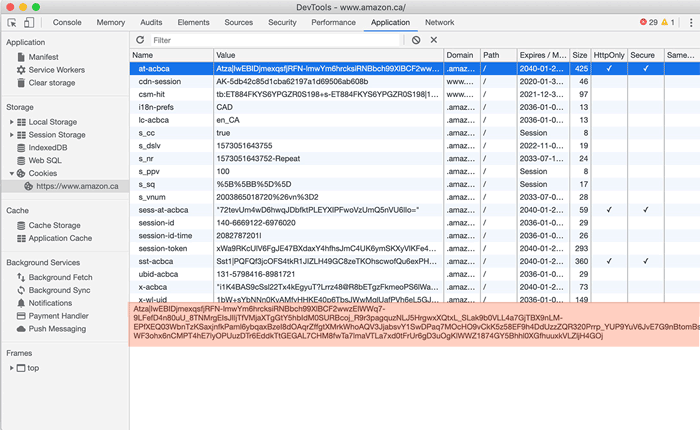Expand the Session Storage tree
The height and width of the screenshot is (430, 700).
[11, 135]
